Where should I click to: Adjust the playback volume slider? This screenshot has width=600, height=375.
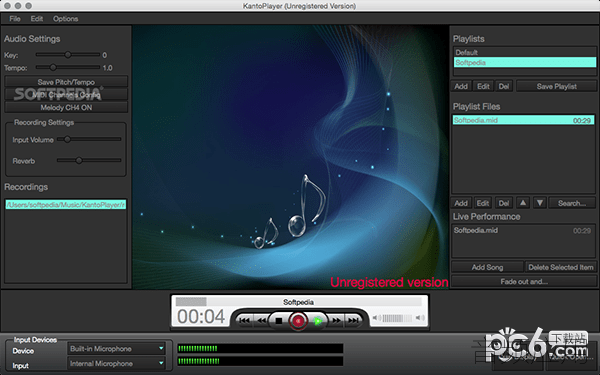[398, 318]
